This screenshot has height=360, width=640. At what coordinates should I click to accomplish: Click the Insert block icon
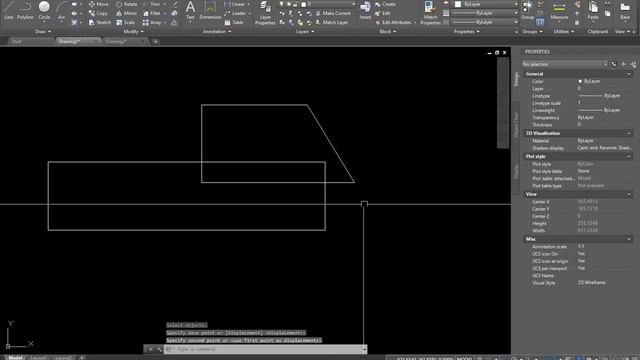(365, 10)
